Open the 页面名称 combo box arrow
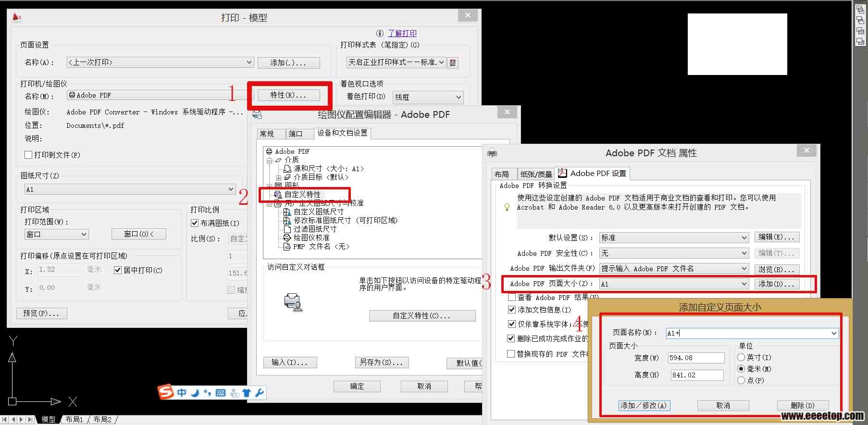This screenshot has height=425, width=868. tap(834, 333)
